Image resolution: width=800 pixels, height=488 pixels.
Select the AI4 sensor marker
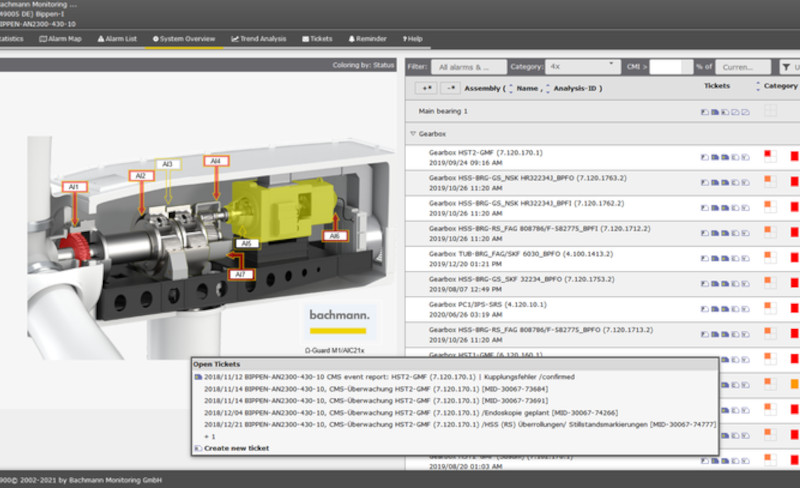coord(216,161)
